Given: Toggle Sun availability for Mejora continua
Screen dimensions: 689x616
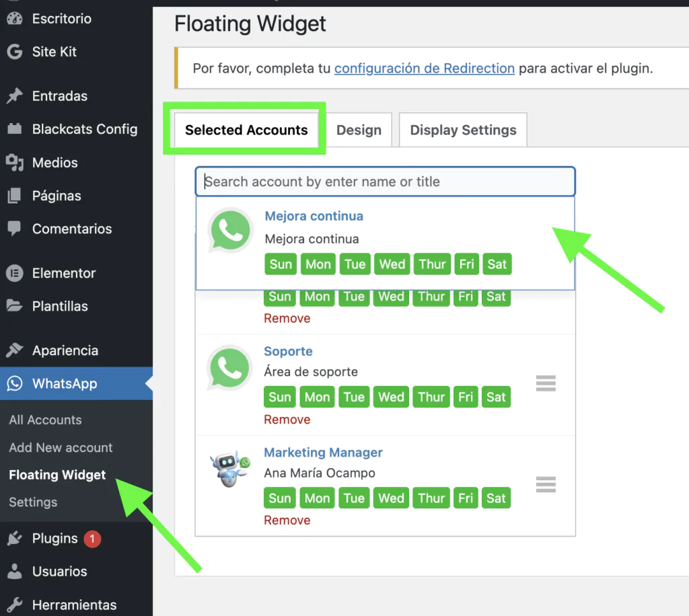Looking at the screenshot, I should pyautogui.click(x=280, y=264).
